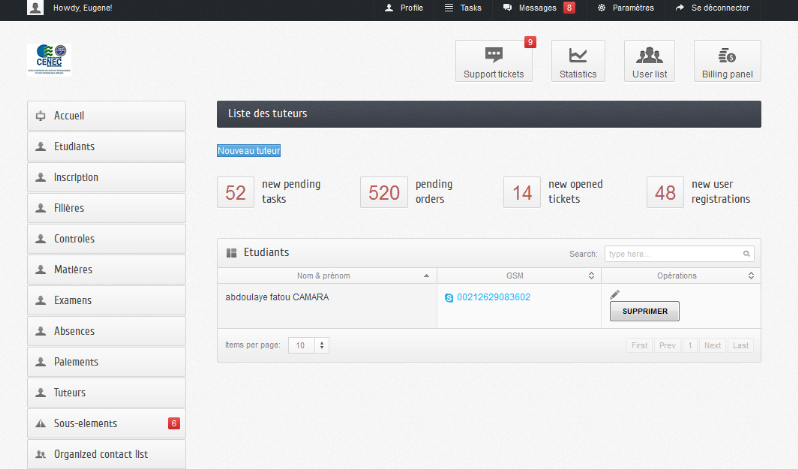Open Messages in the top bar

click(x=538, y=7)
